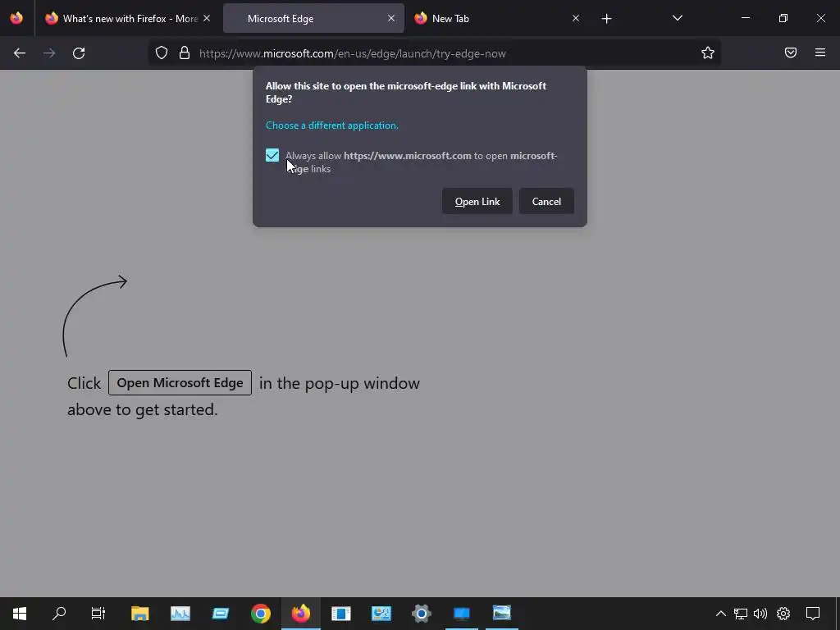Open the notification action center
Image resolution: width=840 pixels, height=630 pixels.
[813, 614]
